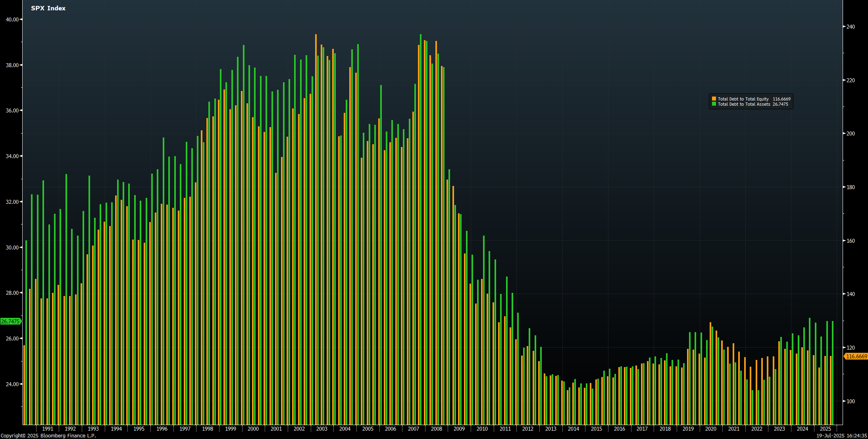This screenshot has width=868, height=439.
Task: Click the 160 tick label on right axis
Action: coord(851,241)
